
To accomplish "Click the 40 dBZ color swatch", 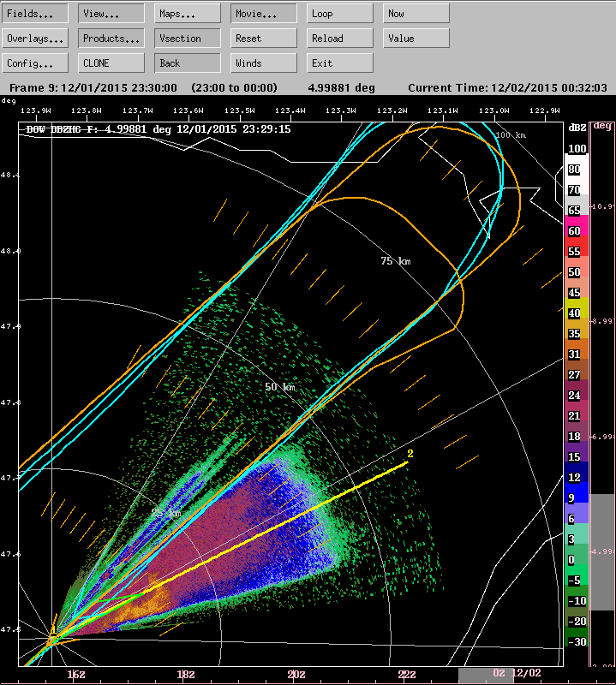I will pos(577,307).
